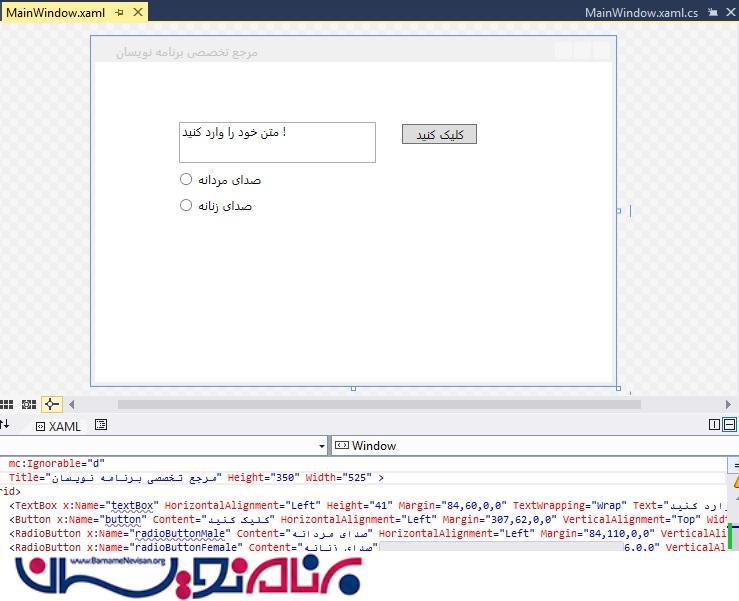Pin the MainWindow.xaml tab
The height and width of the screenshot is (601, 739).
(x=120, y=13)
